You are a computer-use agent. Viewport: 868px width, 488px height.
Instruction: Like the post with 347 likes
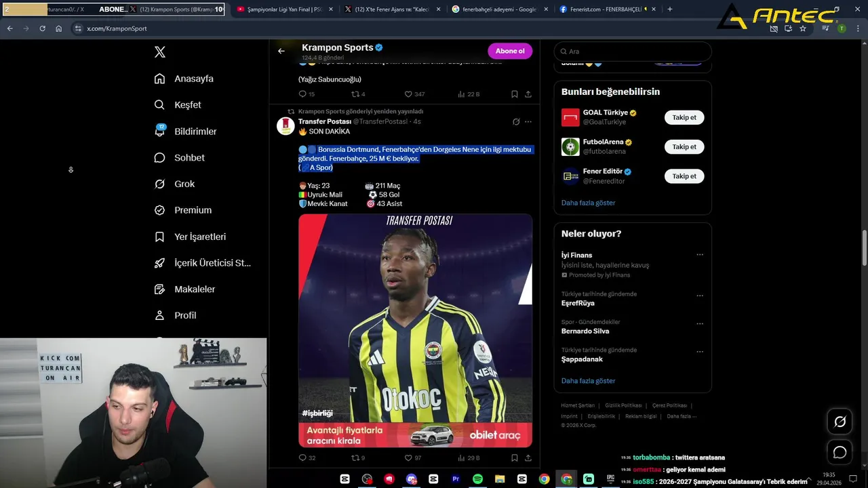point(414,94)
